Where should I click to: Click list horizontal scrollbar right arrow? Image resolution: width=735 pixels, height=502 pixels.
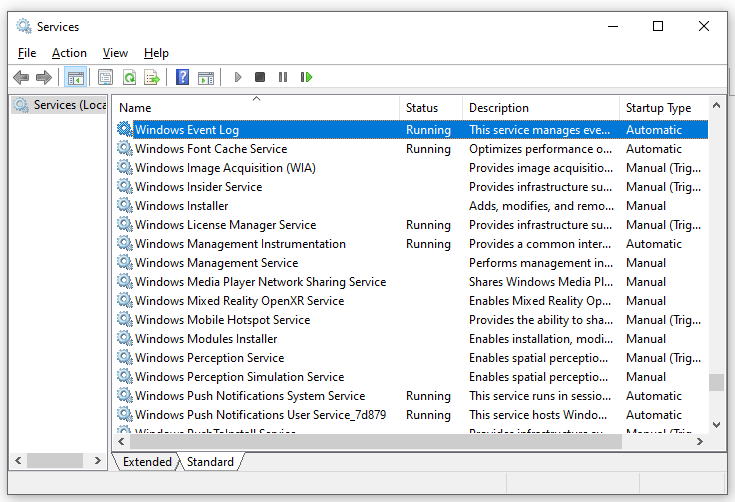[x=700, y=441]
